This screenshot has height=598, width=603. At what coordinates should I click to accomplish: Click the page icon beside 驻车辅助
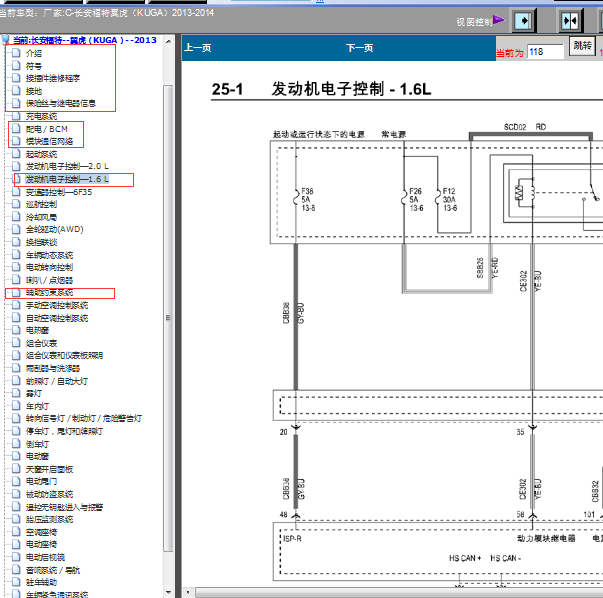tap(16, 582)
